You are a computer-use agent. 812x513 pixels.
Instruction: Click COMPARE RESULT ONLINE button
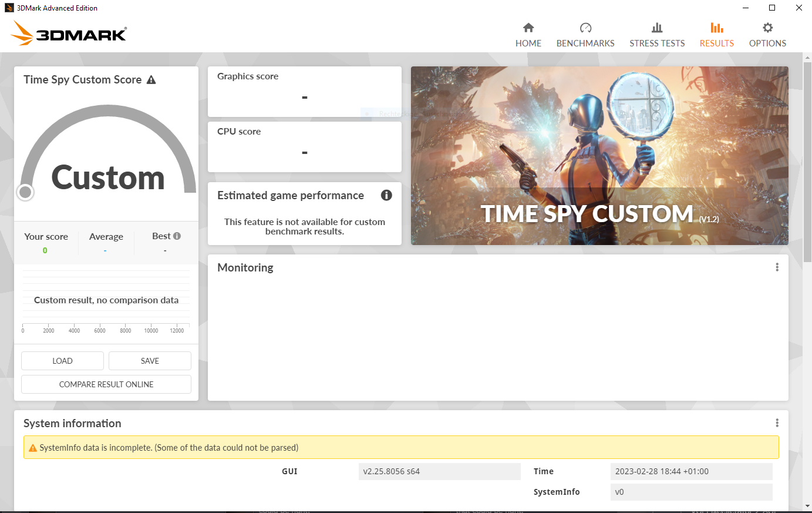tap(106, 384)
